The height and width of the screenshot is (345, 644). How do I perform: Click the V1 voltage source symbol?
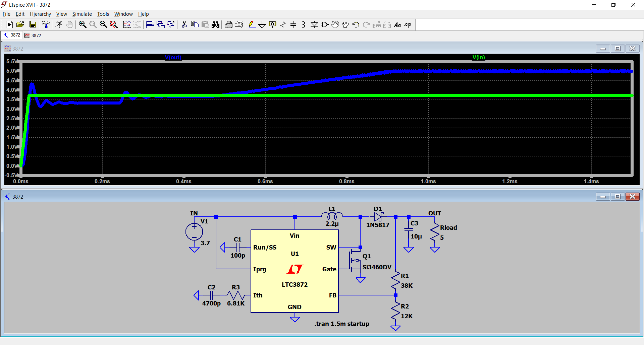tap(194, 232)
